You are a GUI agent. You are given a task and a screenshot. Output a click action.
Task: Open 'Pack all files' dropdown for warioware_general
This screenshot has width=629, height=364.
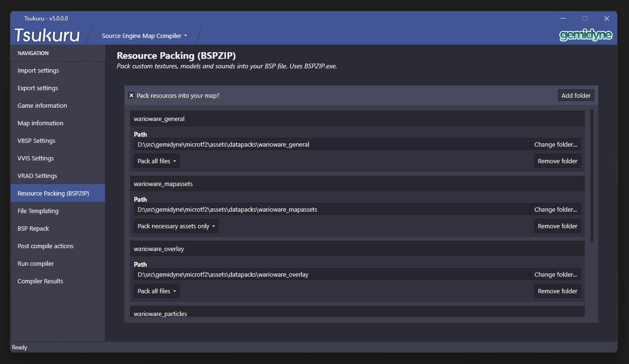coord(156,161)
